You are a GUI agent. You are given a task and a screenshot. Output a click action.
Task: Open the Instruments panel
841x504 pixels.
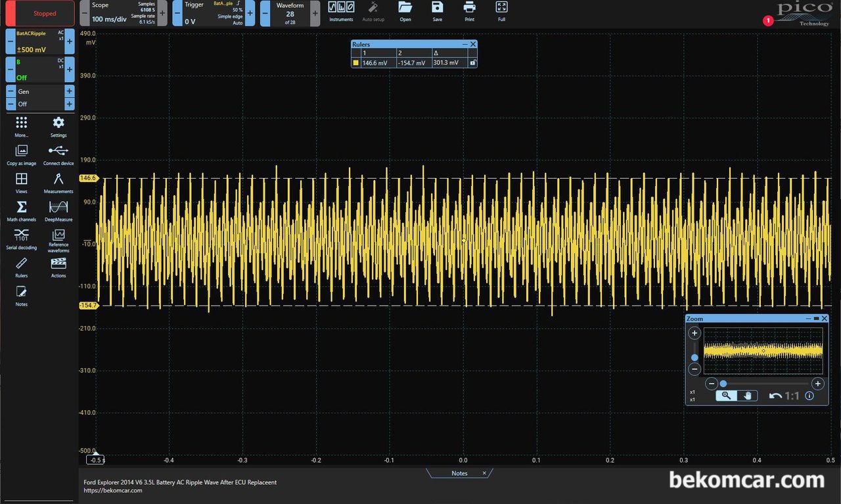(x=341, y=11)
